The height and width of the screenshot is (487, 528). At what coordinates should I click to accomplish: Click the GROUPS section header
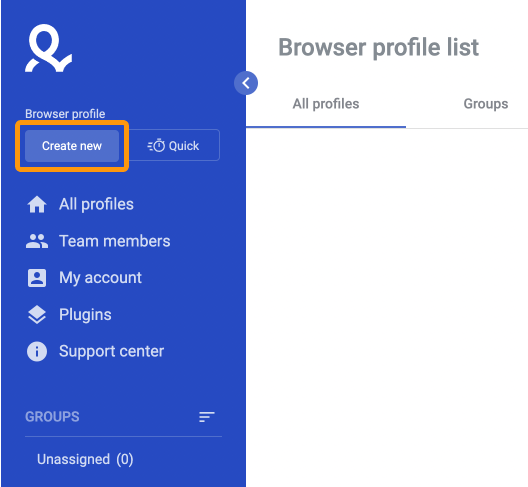pyautogui.click(x=52, y=417)
